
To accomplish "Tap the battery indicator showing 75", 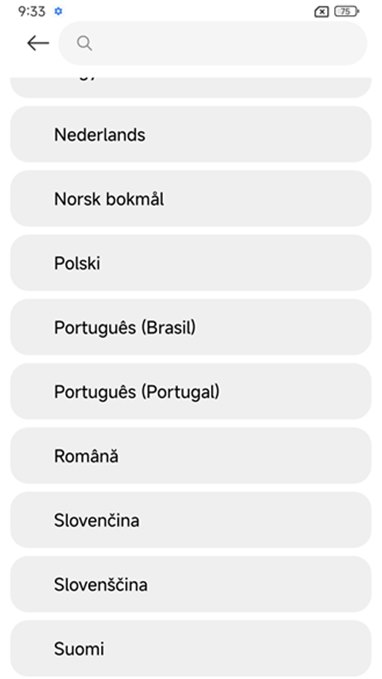I will click(346, 11).
